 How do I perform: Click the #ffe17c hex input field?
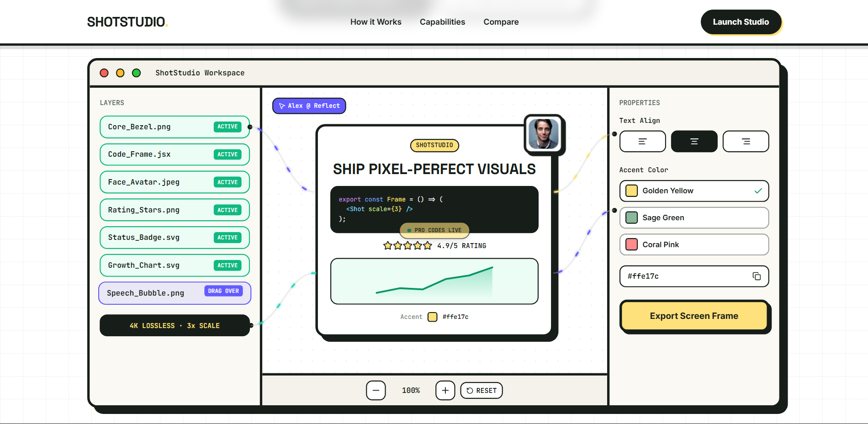click(x=694, y=276)
